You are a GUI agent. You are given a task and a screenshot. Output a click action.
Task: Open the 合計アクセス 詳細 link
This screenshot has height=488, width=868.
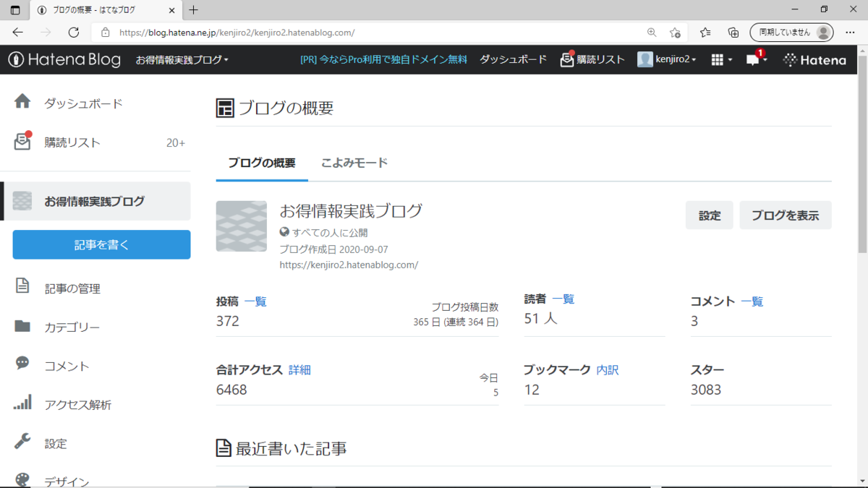click(x=299, y=369)
